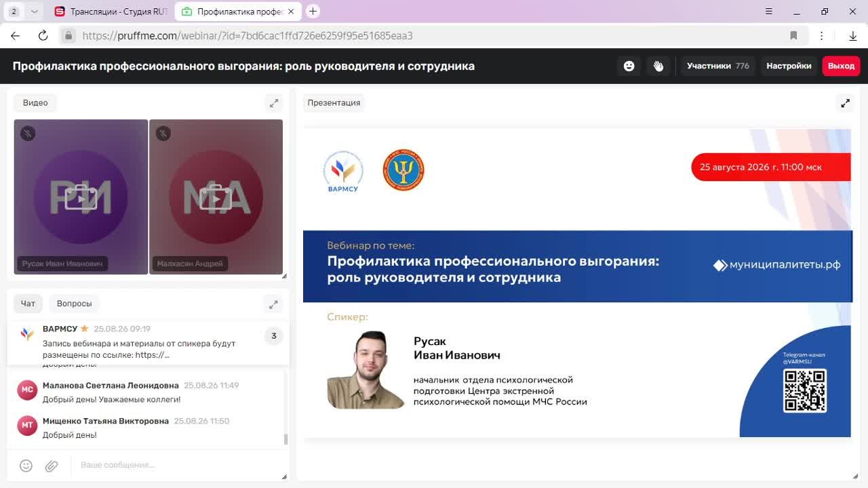Expand the Video panel to fullscreen
This screenshot has height=488, width=868.
tap(274, 103)
